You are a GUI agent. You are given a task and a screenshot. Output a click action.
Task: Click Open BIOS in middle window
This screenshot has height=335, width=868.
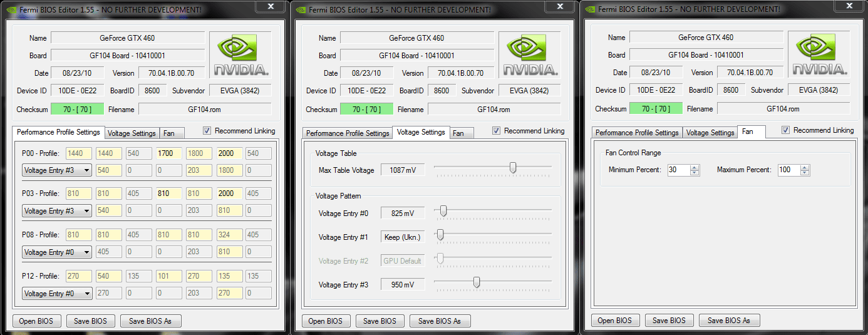[326, 321]
